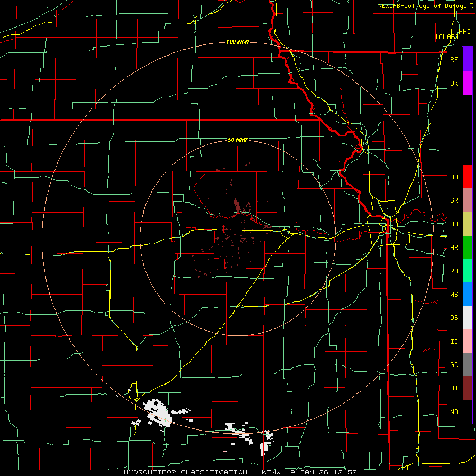Click the RA legend label
Viewport: 476px width, 476px height.
pyautogui.click(x=454, y=271)
